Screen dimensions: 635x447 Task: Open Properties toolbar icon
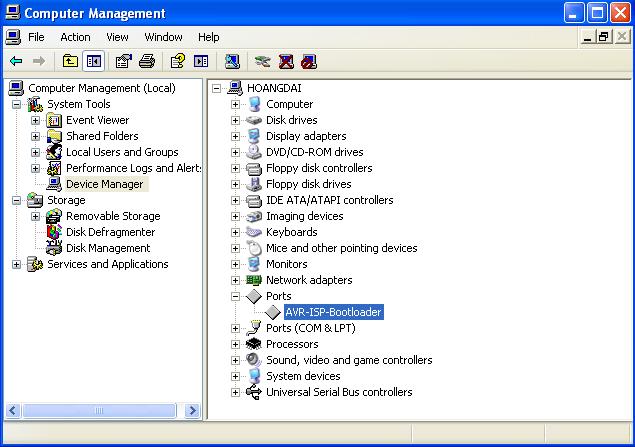(124, 61)
